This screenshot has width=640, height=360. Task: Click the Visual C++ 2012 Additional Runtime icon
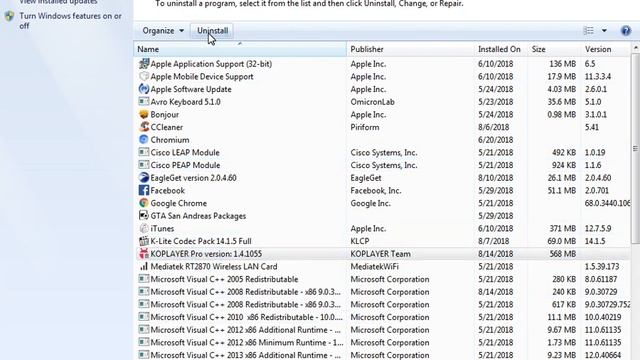[x=144, y=329]
